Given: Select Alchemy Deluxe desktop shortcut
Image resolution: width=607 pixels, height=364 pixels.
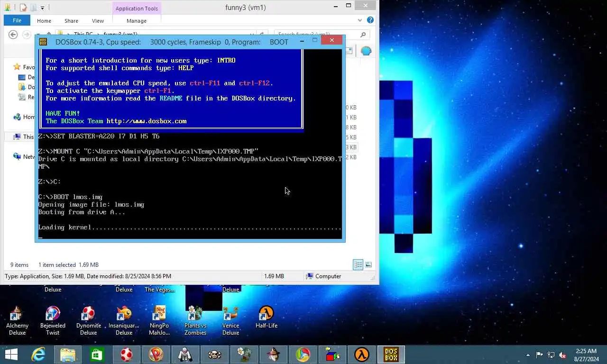Looking at the screenshot, I should (x=17, y=320).
